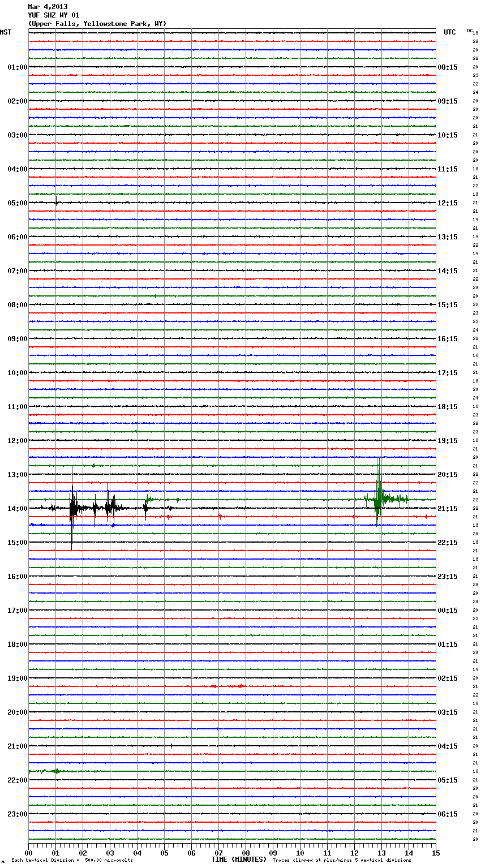Click the 23:15 UTC time label
This screenshot has width=481, height=868.
click(448, 577)
